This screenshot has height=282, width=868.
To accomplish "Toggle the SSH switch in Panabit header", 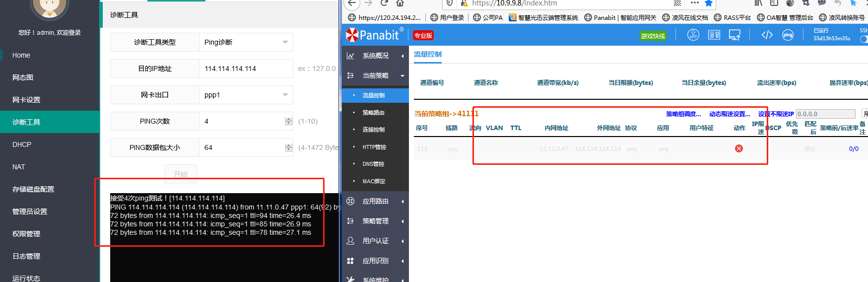I will point(864,39).
